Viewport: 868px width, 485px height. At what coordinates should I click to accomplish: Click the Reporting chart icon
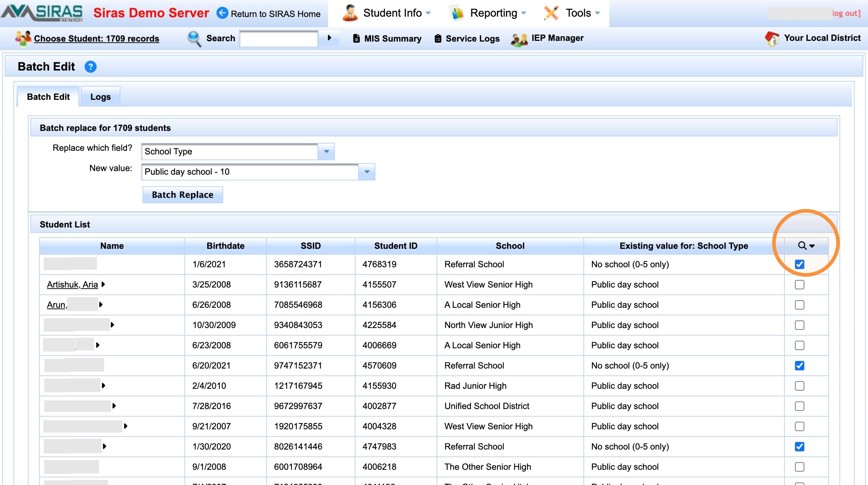(x=457, y=13)
